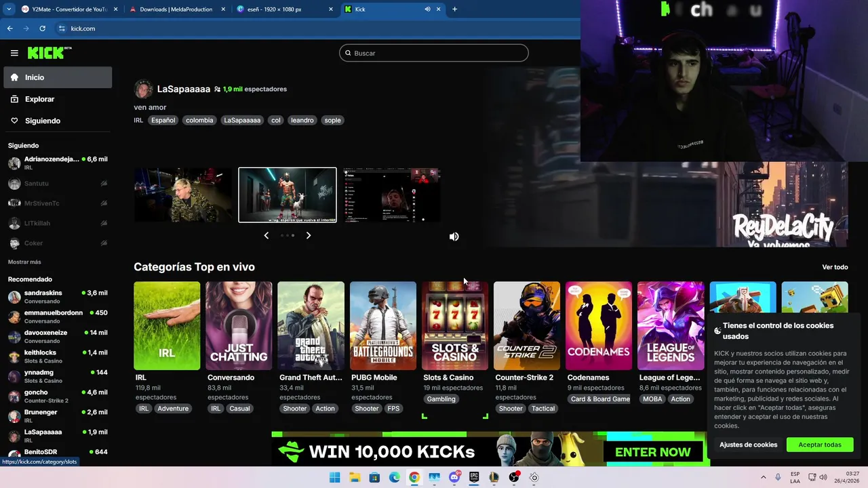This screenshot has width=868, height=488.
Task: Open Epic Games Launcher from taskbar
Action: tap(474, 477)
